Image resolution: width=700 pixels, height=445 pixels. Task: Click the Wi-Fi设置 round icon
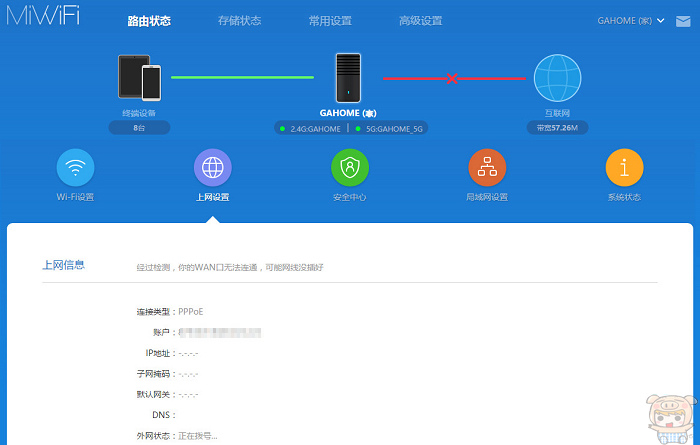pyautogui.click(x=75, y=167)
